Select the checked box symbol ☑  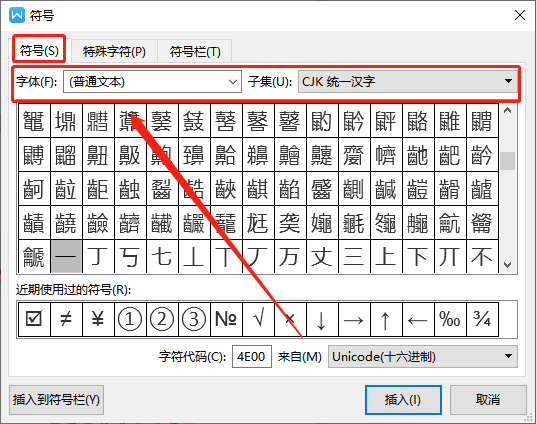click(34, 320)
